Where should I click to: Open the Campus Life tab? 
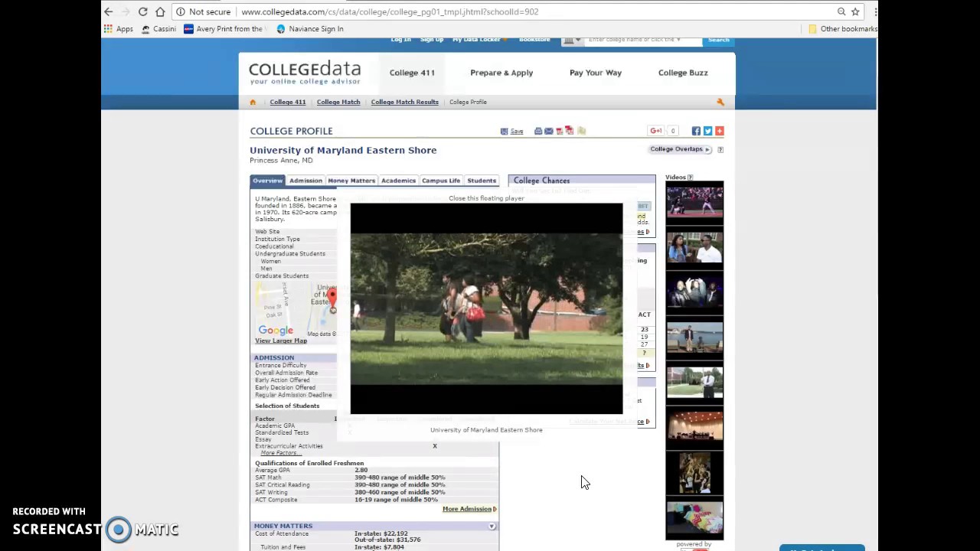click(x=441, y=181)
